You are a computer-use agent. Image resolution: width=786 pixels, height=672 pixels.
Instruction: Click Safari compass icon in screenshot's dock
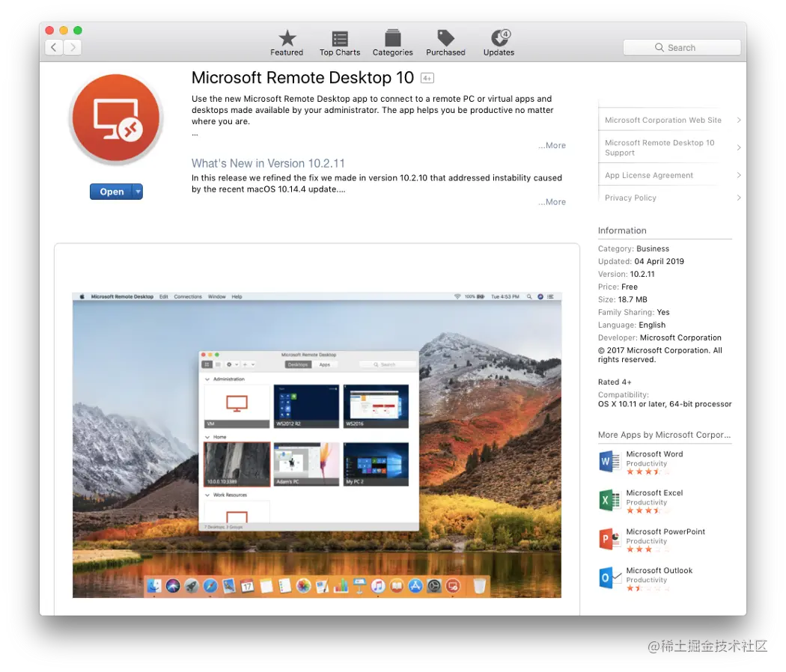(x=210, y=586)
